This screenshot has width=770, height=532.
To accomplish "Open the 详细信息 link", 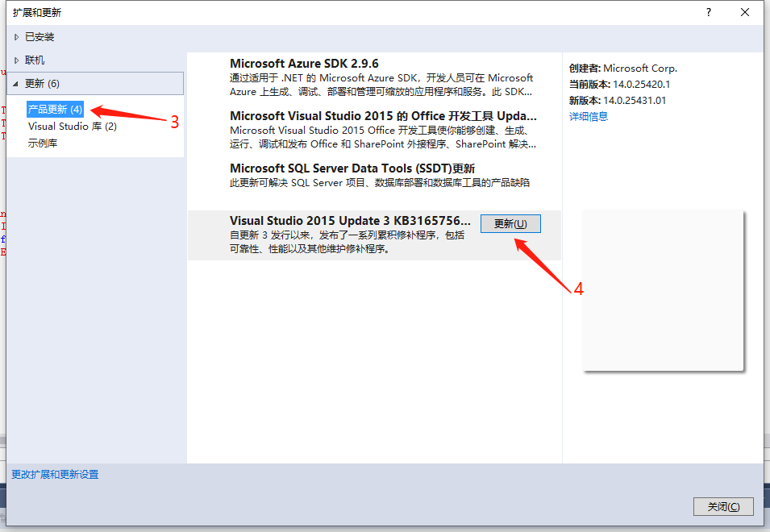I will coord(589,116).
